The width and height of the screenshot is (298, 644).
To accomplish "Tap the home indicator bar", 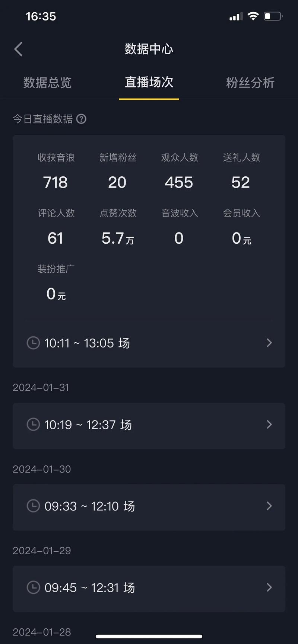I will tap(149, 637).
